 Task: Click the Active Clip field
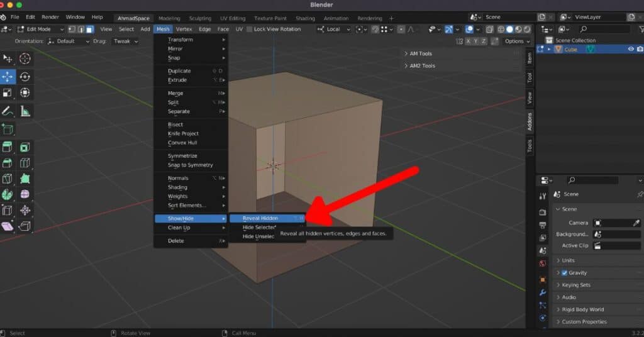pyautogui.click(x=617, y=246)
